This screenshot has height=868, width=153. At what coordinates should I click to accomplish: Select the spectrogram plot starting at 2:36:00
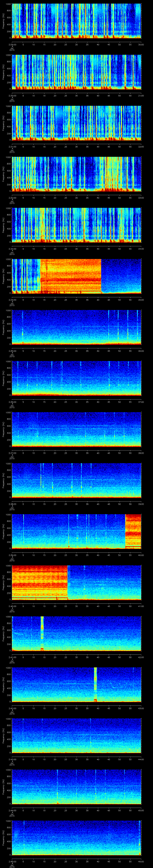click(76, 378)
